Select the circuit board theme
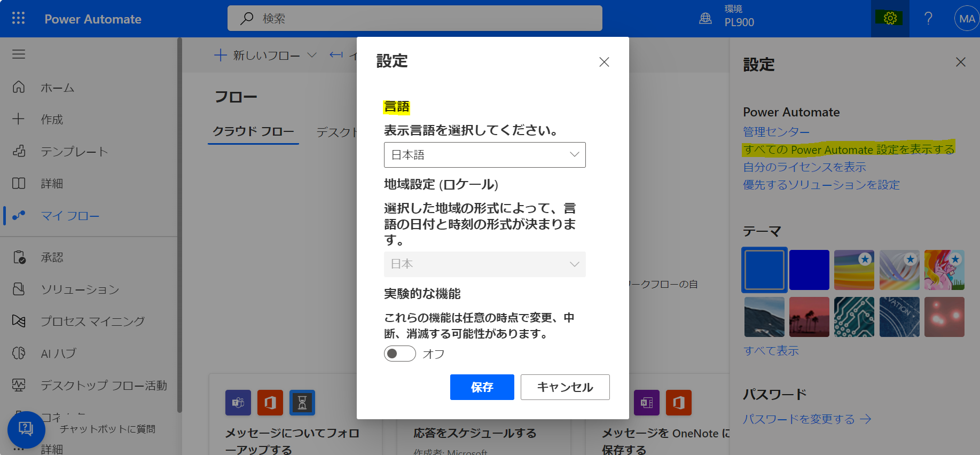This screenshot has height=455, width=980. (854, 317)
